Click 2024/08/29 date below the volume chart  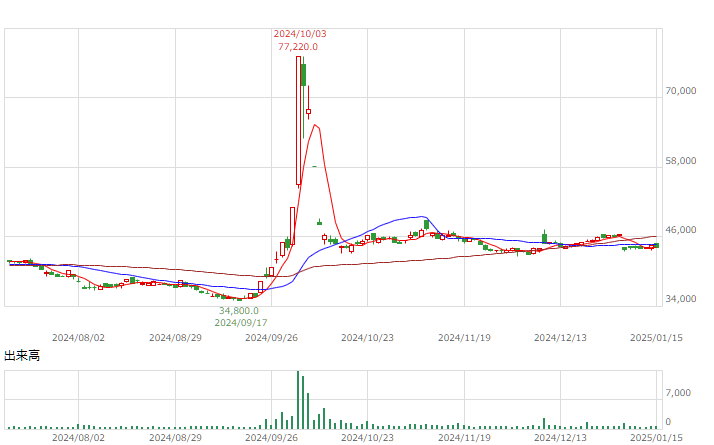(x=175, y=438)
